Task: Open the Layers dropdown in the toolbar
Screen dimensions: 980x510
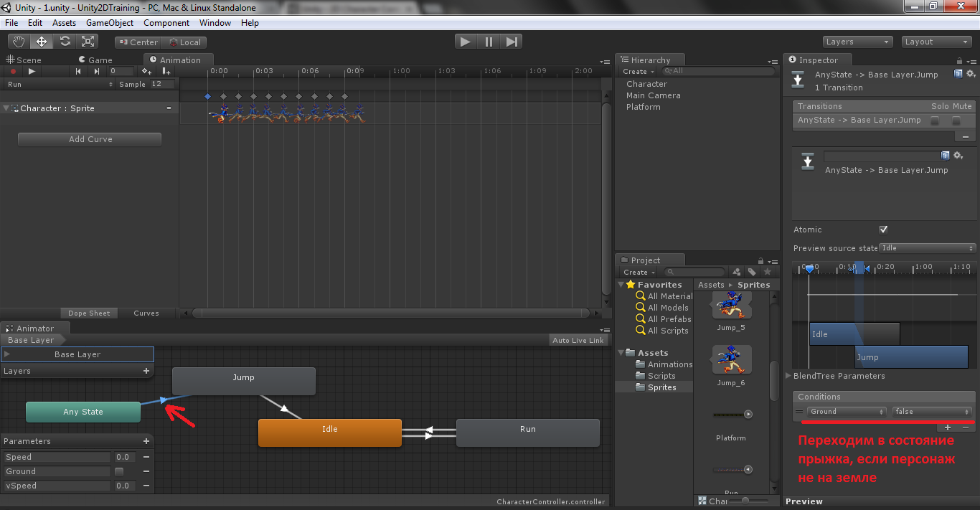Action: 857,42
